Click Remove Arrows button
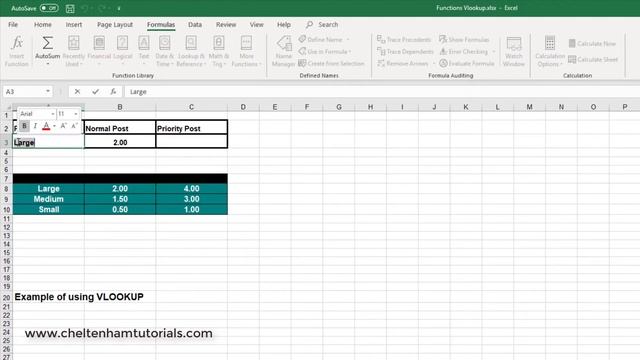This screenshot has width=640, height=360. point(402,63)
